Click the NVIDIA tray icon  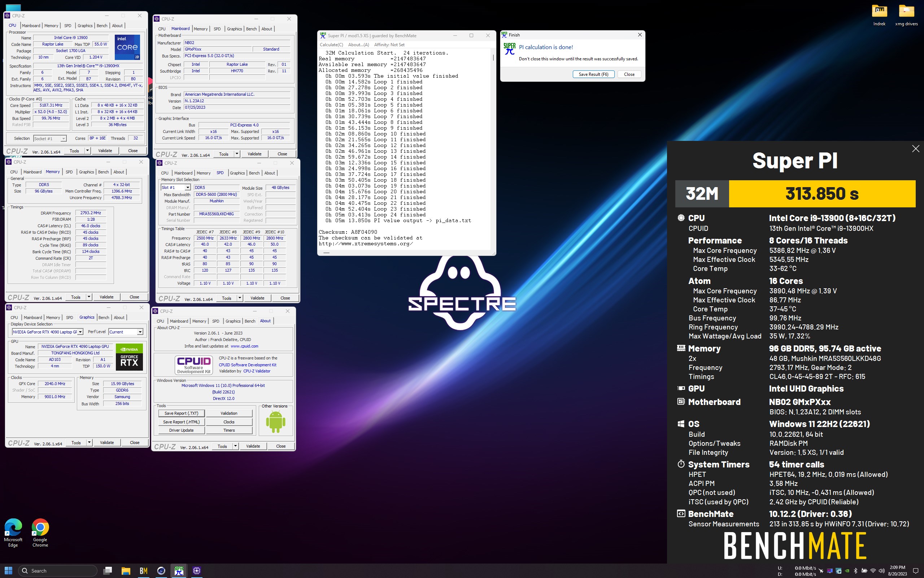click(x=847, y=571)
